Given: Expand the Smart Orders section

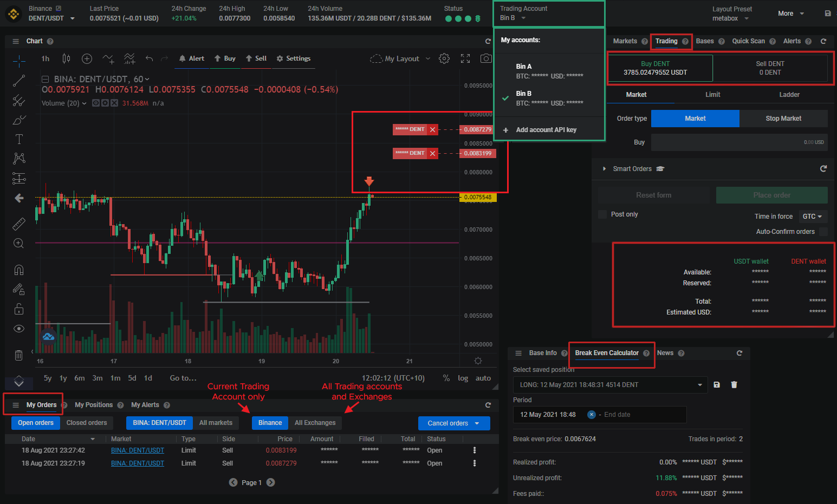Looking at the screenshot, I should (x=605, y=169).
